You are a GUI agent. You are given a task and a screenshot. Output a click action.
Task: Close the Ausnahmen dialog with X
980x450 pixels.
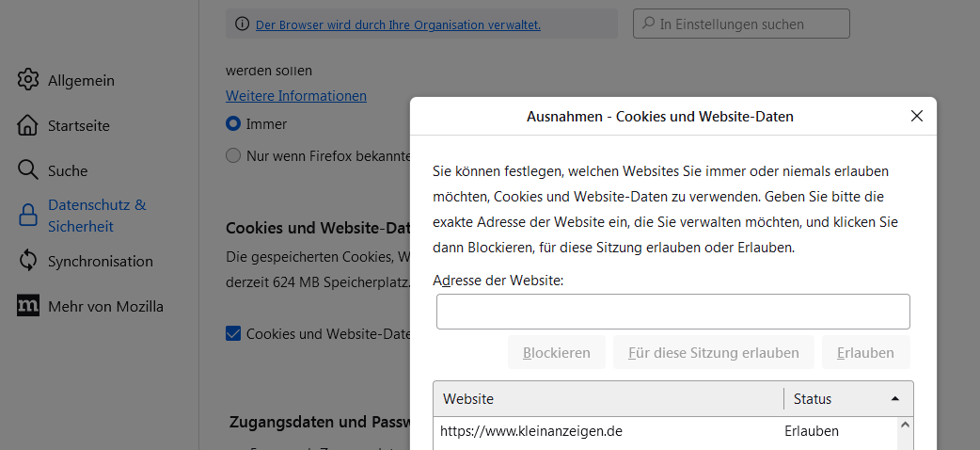click(x=917, y=117)
